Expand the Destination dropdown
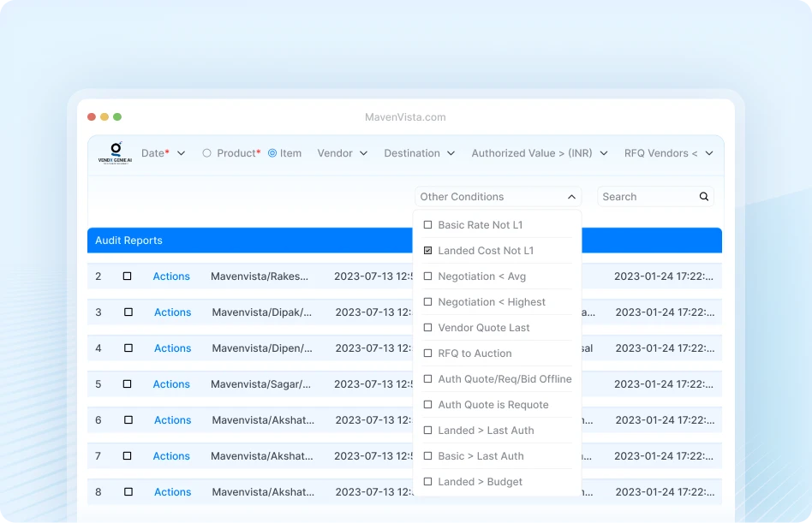812x523 pixels. 420,153
